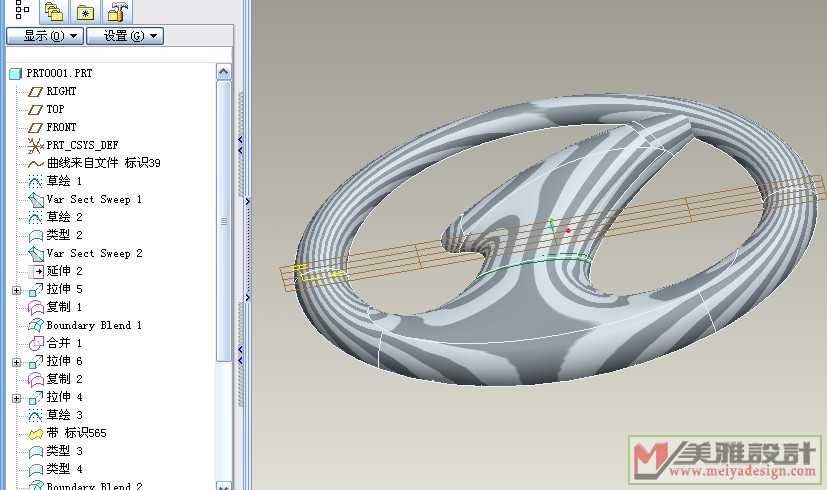Viewport: 827px width, 490px height.
Task: Select 类型 2 feature
Action: [x=64, y=235]
